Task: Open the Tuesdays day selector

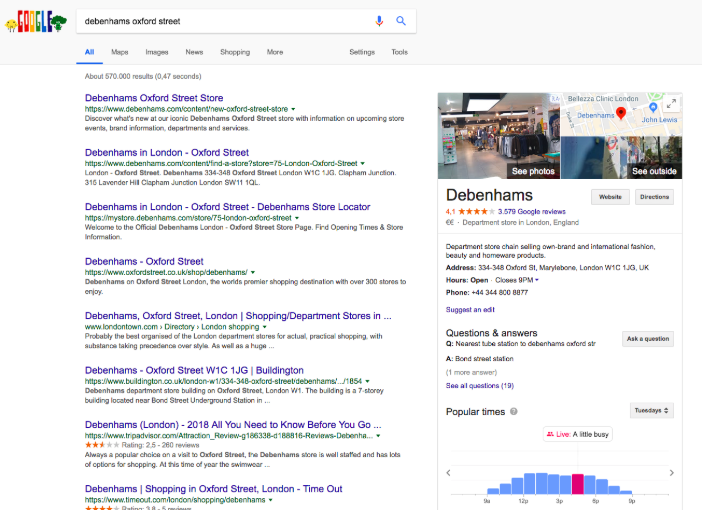Action: coord(651,410)
